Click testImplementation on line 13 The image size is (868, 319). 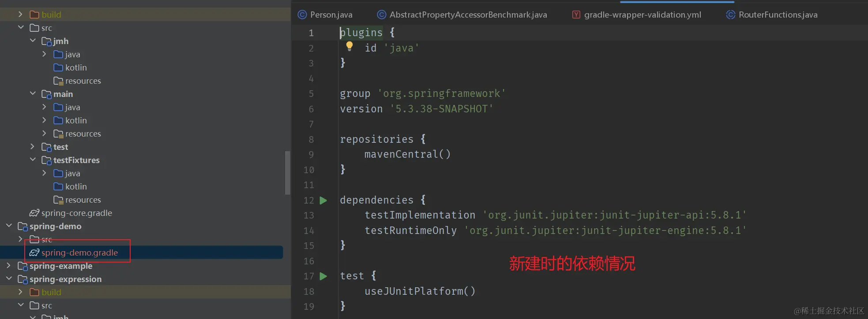click(x=420, y=215)
